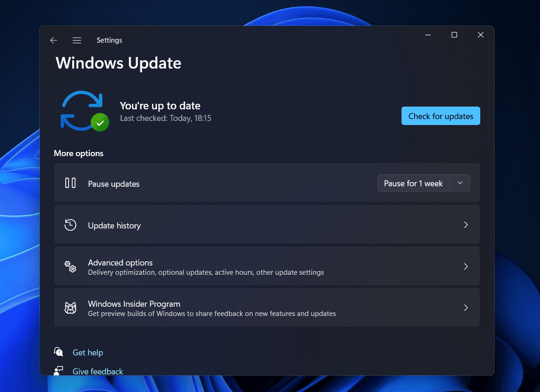
Task: Click the Give feedback person icon
Action: [x=58, y=371]
